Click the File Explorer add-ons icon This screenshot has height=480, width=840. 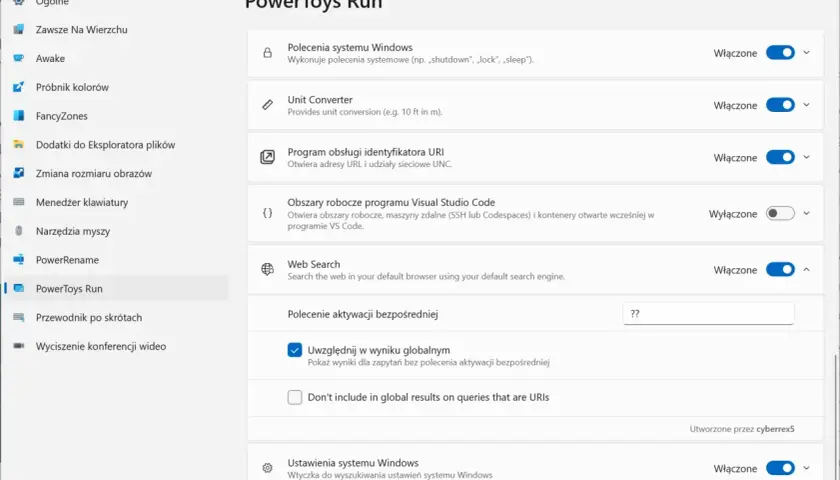pyautogui.click(x=19, y=145)
